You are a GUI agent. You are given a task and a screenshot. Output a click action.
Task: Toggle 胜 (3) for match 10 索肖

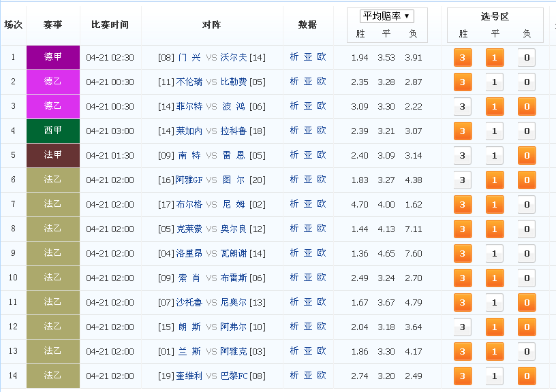[x=463, y=278]
